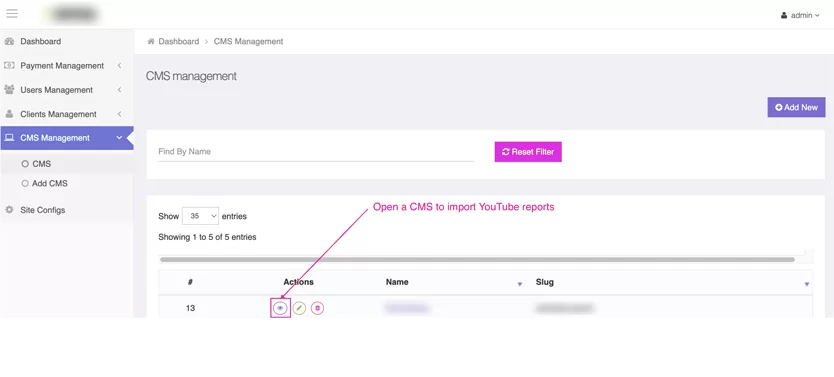
Task: Click the Site Configs gear icon
Action: coord(9,210)
